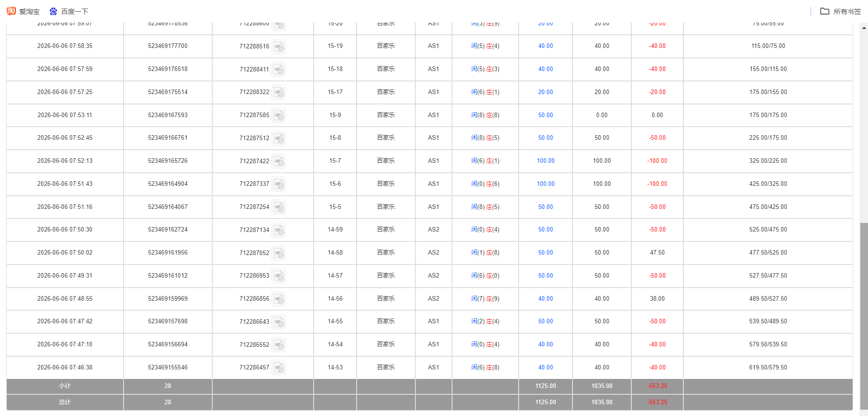
Task: Select order number 523469166761
Action: [x=167, y=138]
